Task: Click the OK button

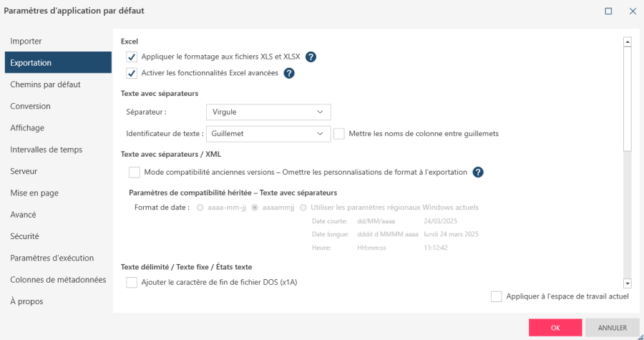Action: (555, 328)
